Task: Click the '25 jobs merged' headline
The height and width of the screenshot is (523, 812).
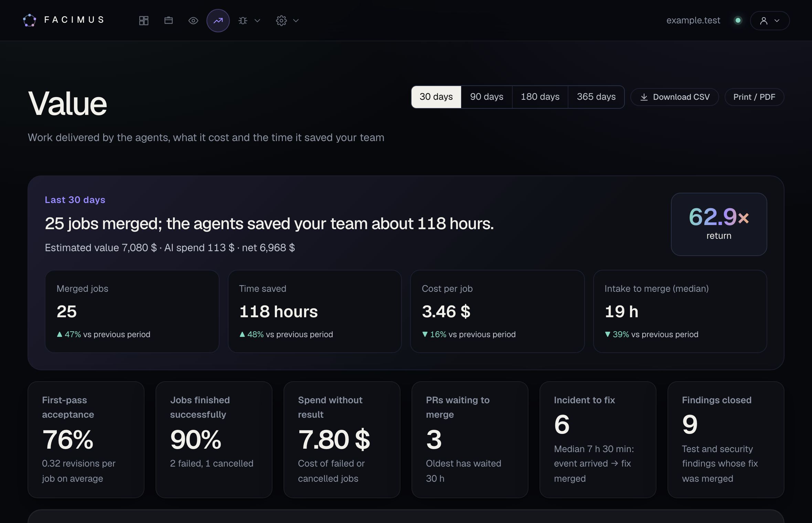Action: pyautogui.click(x=269, y=224)
